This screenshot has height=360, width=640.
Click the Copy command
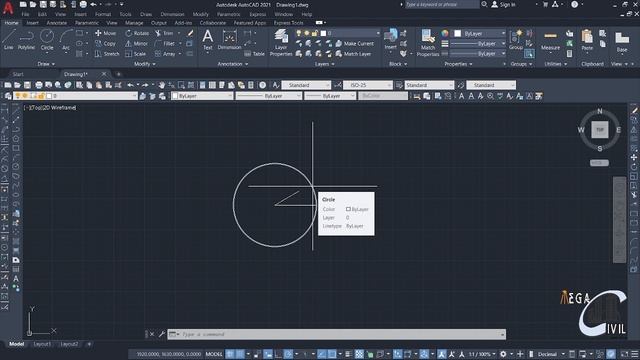pyautogui.click(x=106, y=43)
